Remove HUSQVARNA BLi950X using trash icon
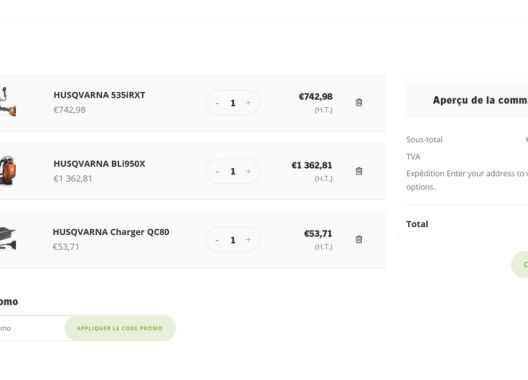The image size is (528, 380). (x=359, y=171)
